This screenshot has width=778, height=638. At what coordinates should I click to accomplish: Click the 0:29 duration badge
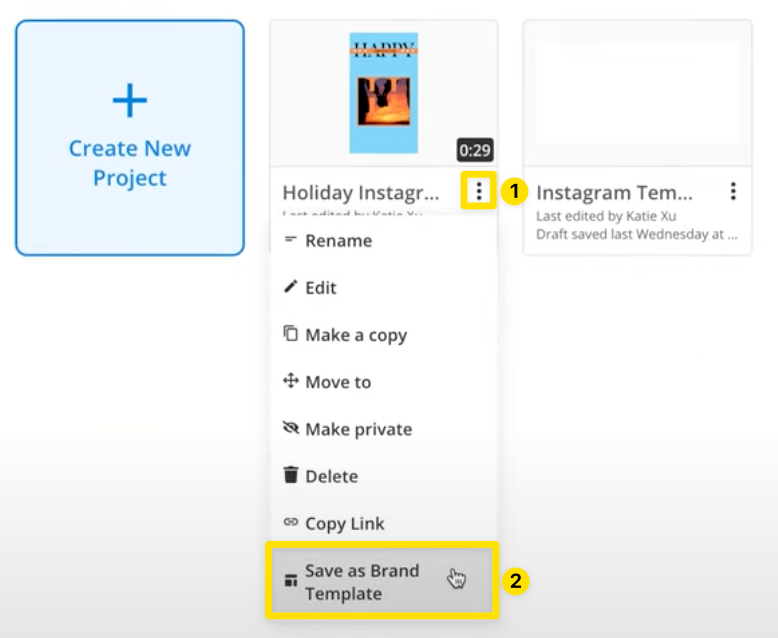click(x=475, y=150)
